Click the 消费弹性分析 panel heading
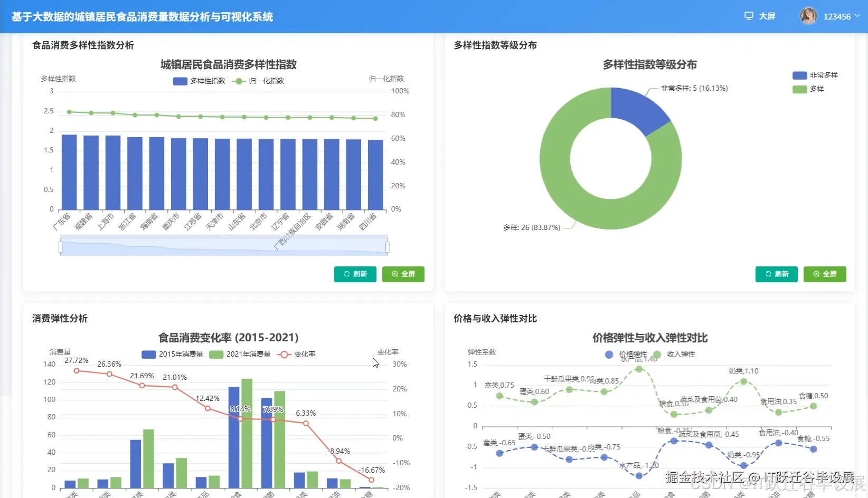The image size is (868, 498). (60, 319)
